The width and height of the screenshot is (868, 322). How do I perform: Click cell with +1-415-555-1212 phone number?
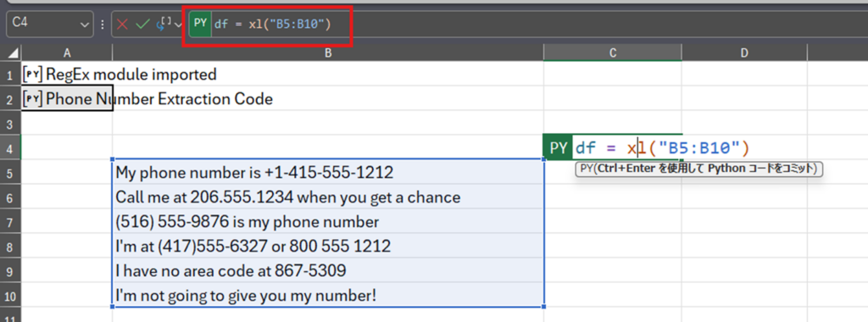(328, 172)
